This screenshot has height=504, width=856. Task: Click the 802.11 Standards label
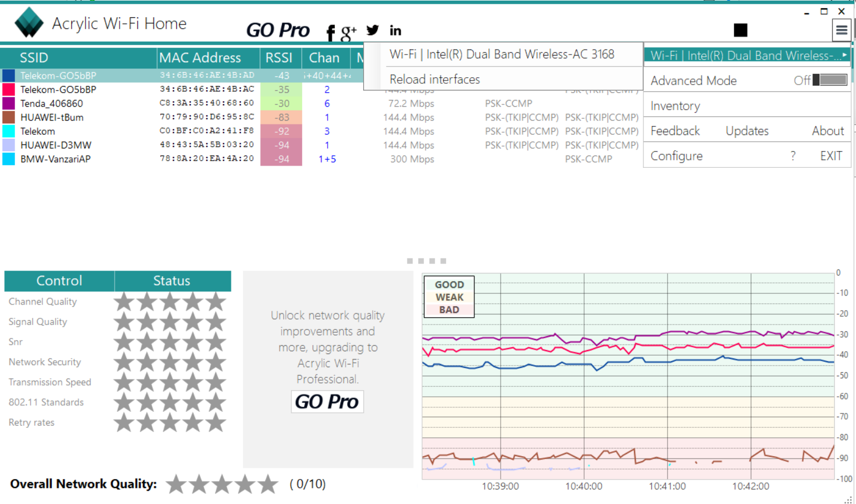46,402
